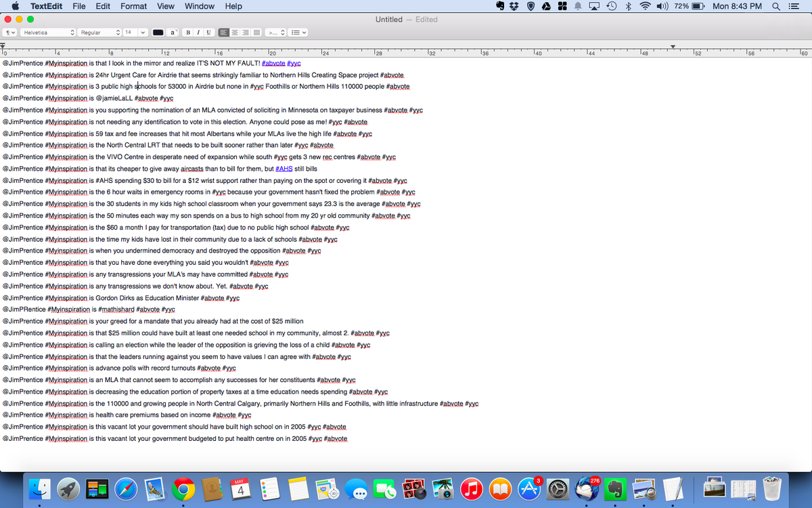The height and width of the screenshot is (508, 812).
Task: Open Mission Control from the Dock
Action: (x=97, y=489)
